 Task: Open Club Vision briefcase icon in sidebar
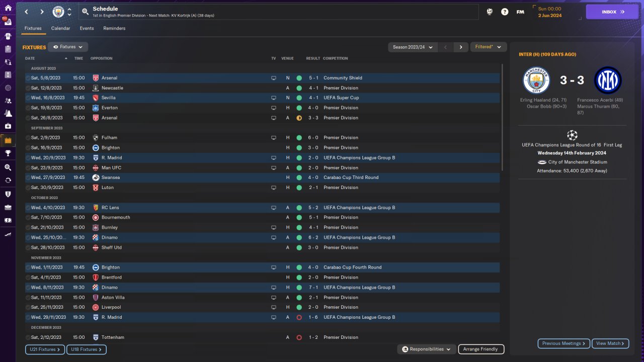coord(8,207)
